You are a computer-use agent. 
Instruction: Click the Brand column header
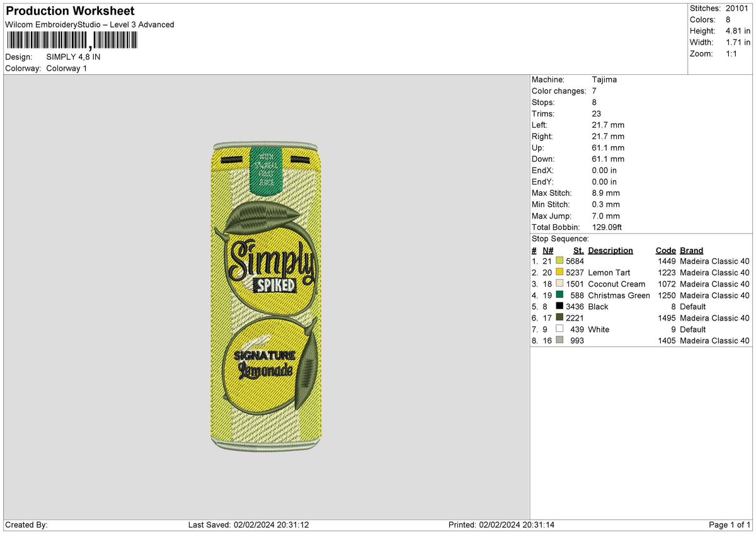(x=692, y=250)
